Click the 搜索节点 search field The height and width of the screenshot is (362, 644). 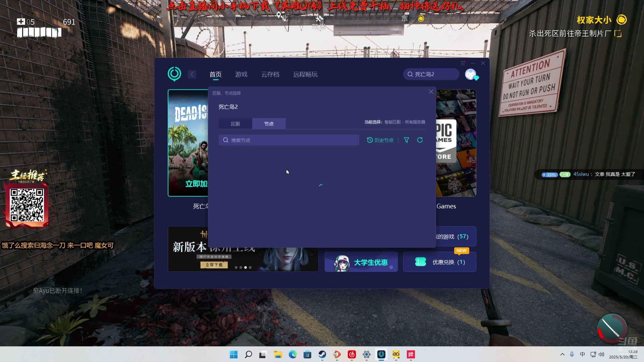[x=289, y=140]
